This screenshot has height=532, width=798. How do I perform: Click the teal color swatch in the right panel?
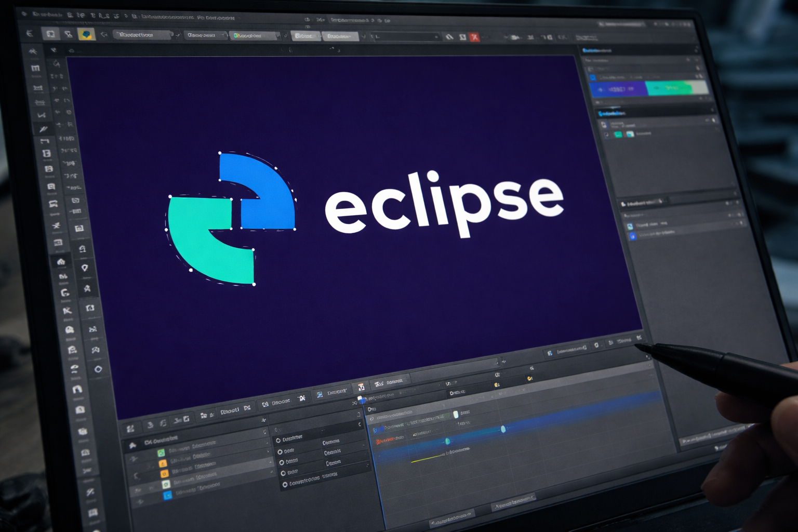tap(670, 88)
